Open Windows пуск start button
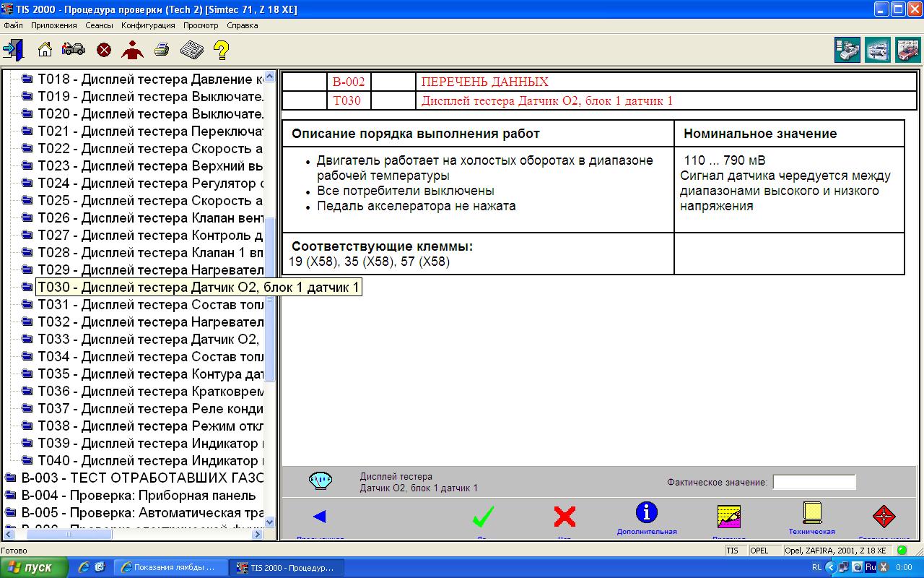 pos(35,567)
